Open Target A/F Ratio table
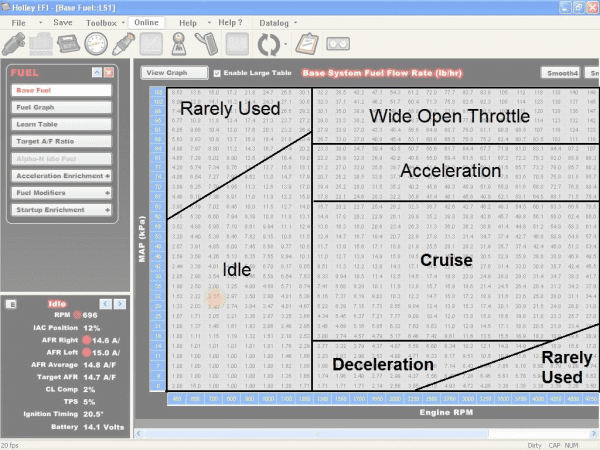Image resolution: width=600 pixels, height=450 pixels. tap(61, 142)
